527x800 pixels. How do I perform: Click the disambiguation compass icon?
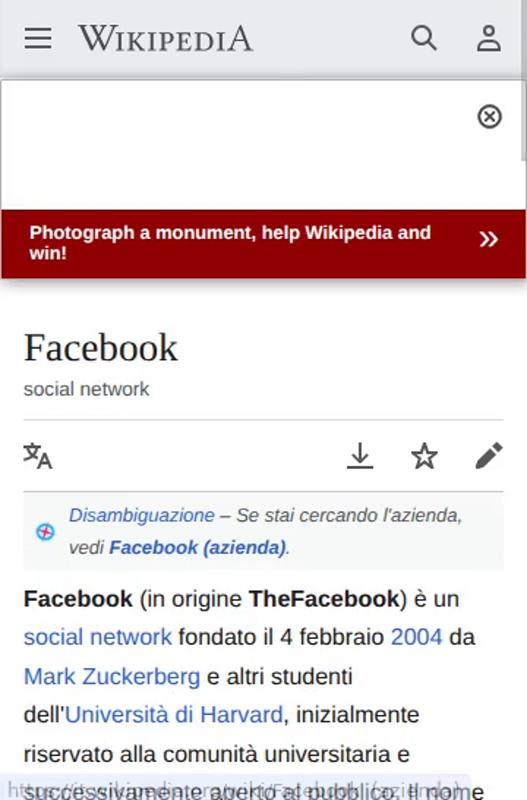coord(45,532)
